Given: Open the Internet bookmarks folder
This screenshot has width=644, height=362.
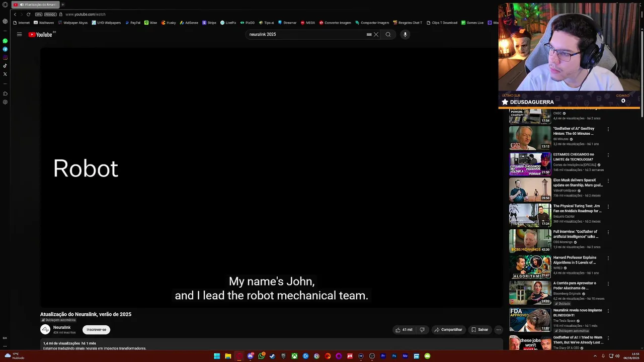Looking at the screenshot, I should pyautogui.click(x=22, y=23).
